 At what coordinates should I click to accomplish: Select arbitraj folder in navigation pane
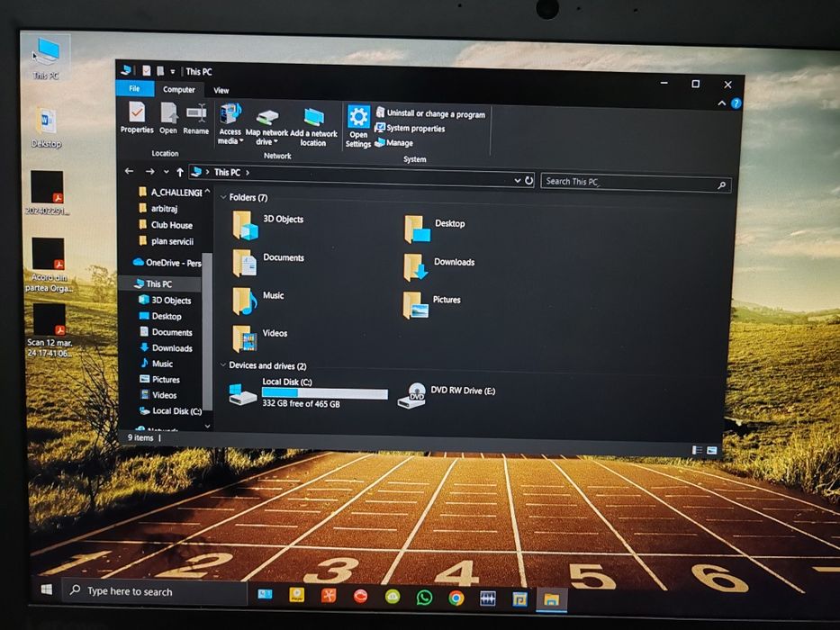(x=158, y=209)
